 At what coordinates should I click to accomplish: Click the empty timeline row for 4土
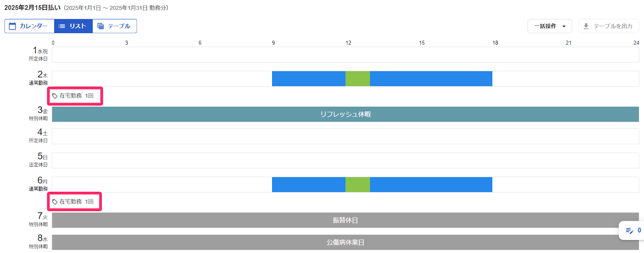coord(345,137)
